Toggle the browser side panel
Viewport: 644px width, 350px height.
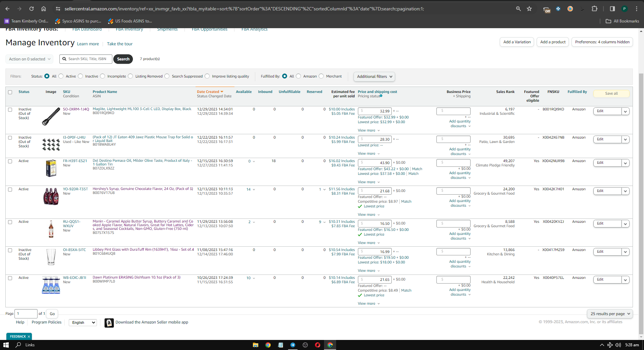point(612,9)
